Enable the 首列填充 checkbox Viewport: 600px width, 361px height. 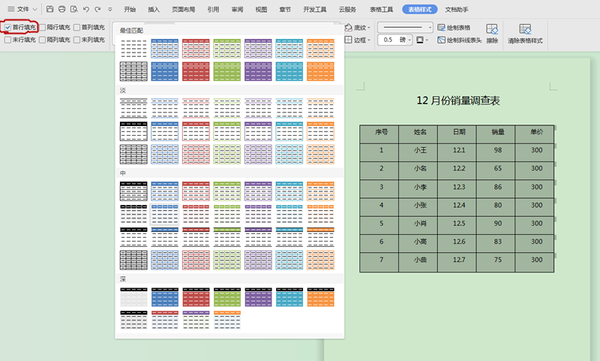(x=77, y=28)
